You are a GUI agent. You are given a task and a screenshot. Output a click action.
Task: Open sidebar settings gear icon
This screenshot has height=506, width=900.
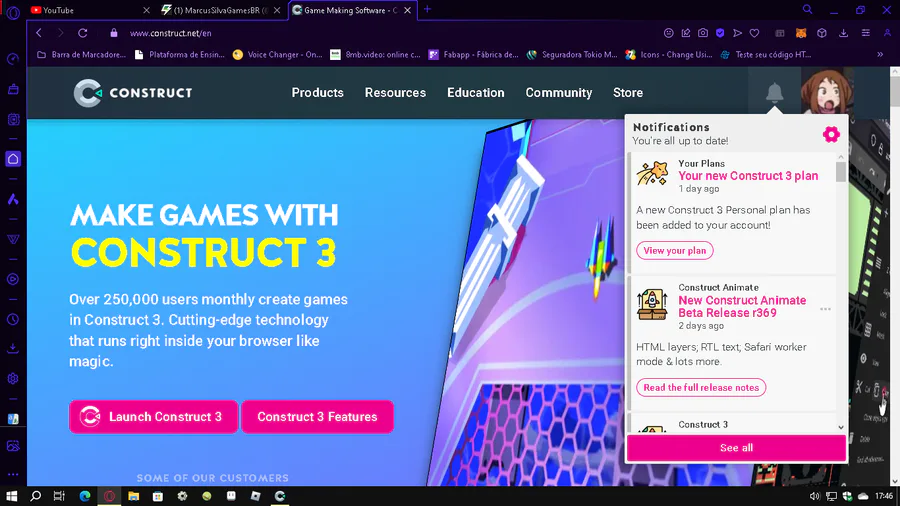click(x=13, y=379)
